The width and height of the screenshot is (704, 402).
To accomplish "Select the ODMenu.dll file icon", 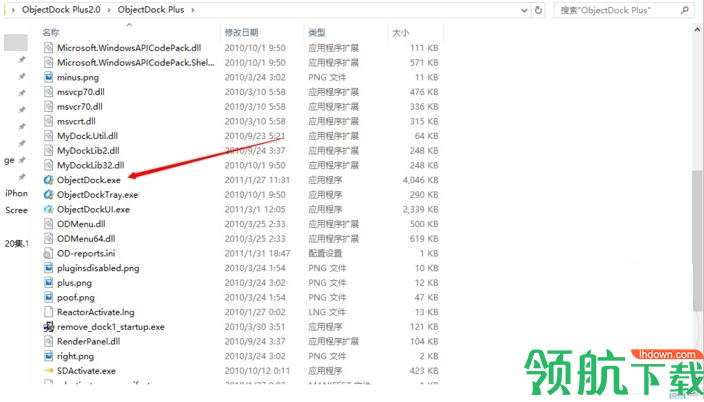I will pyautogui.click(x=48, y=224).
